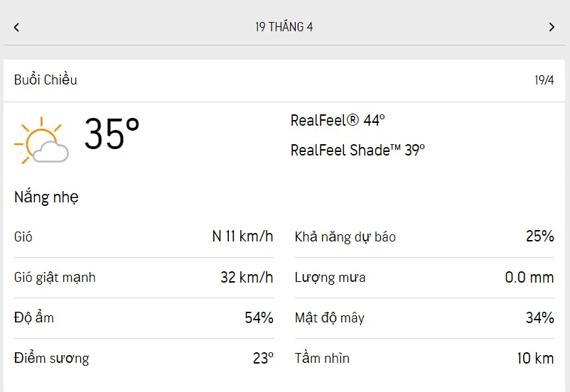Select the Khả năng dự báo row
The width and height of the screenshot is (570, 392).
(x=424, y=236)
